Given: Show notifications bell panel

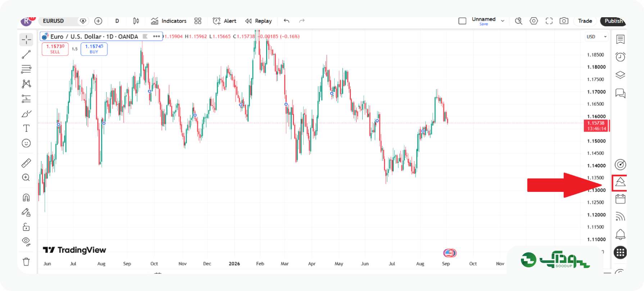Looking at the screenshot, I should pyautogui.click(x=620, y=234).
